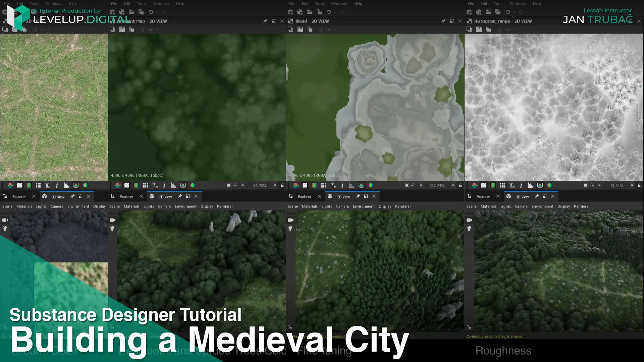
Task: Select the Information tool in the Blend 2D view
Action: (342, 185)
